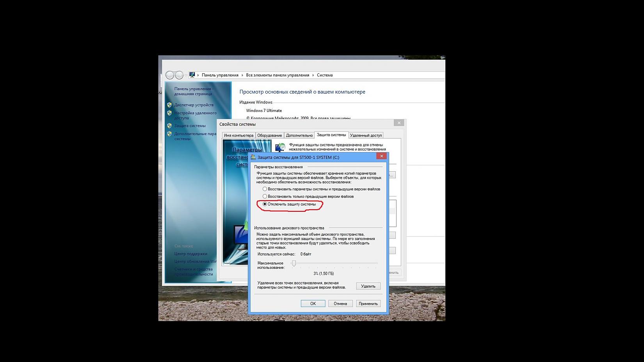Open Дополнительные параметры системы link
This screenshot has width=644, height=362.
tap(195, 136)
